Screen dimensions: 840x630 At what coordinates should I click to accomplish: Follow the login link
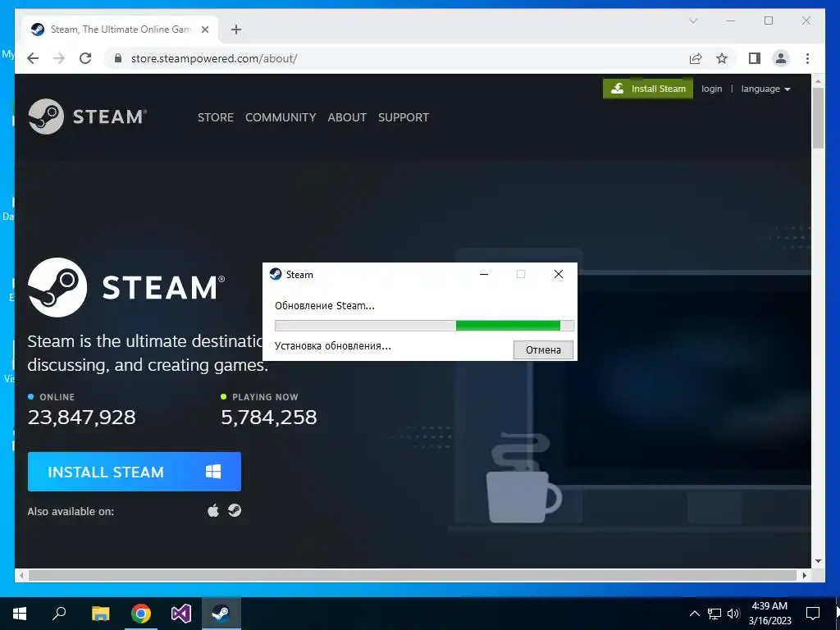[x=711, y=89]
